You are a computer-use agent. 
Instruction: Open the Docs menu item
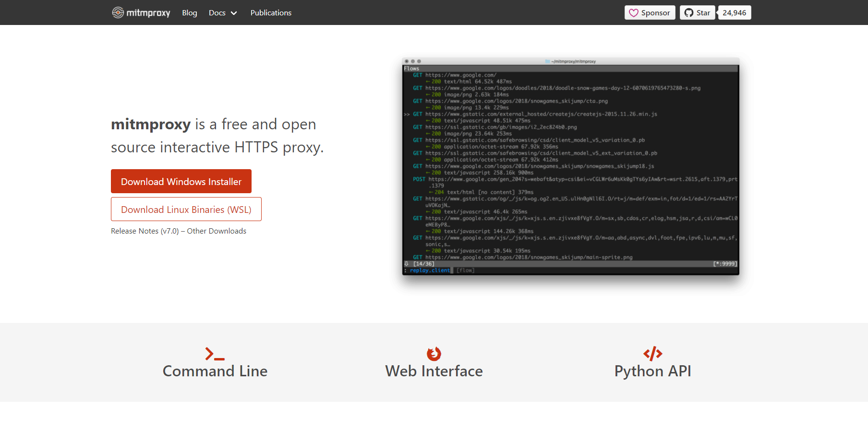(x=217, y=13)
